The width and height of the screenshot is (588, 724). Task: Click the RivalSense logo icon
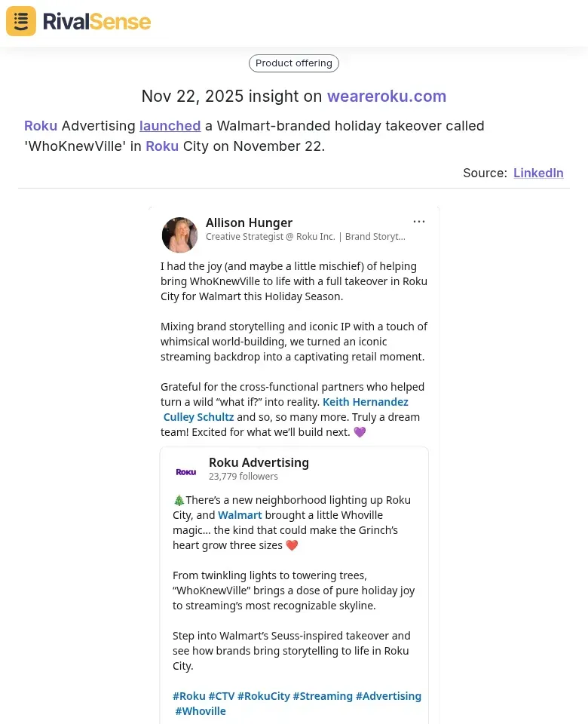(21, 21)
